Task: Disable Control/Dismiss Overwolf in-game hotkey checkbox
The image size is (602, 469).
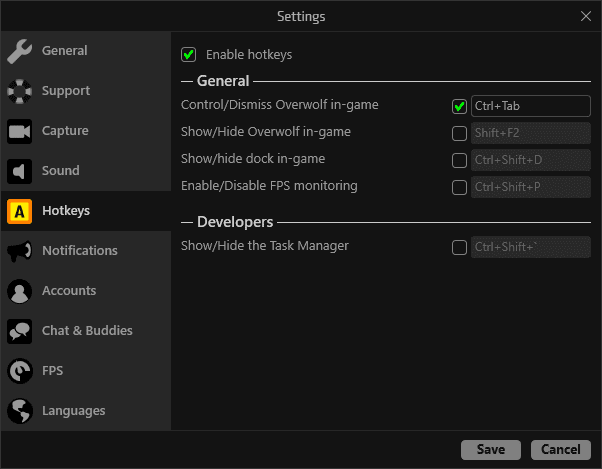Action: click(459, 106)
